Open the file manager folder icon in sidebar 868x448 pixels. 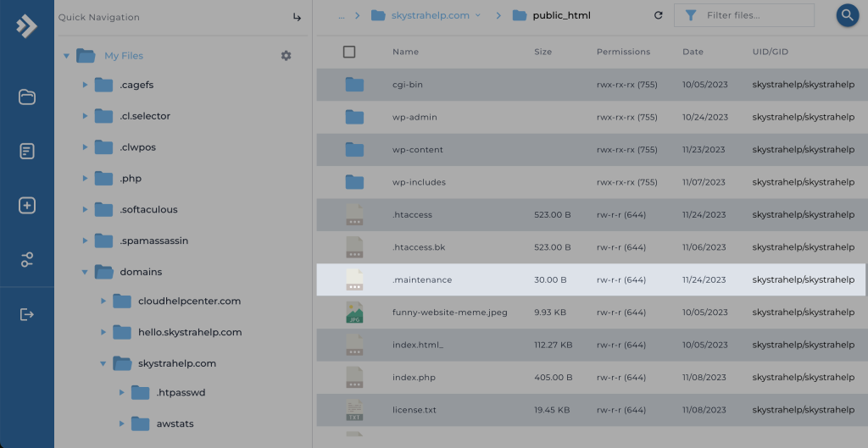(x=27, y=97)
